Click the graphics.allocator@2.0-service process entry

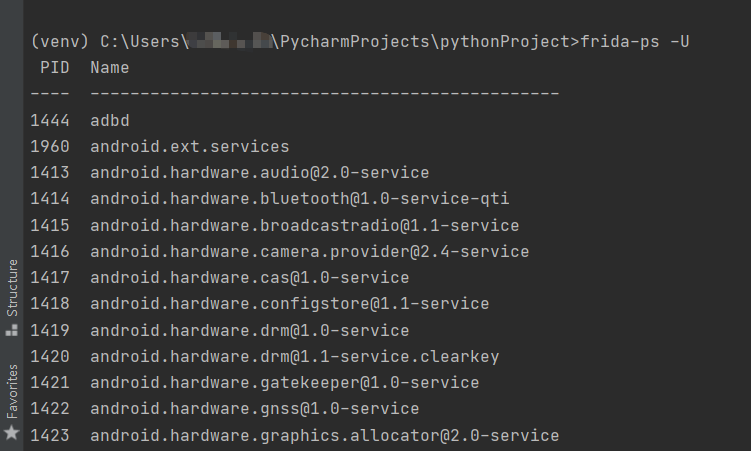324,435
